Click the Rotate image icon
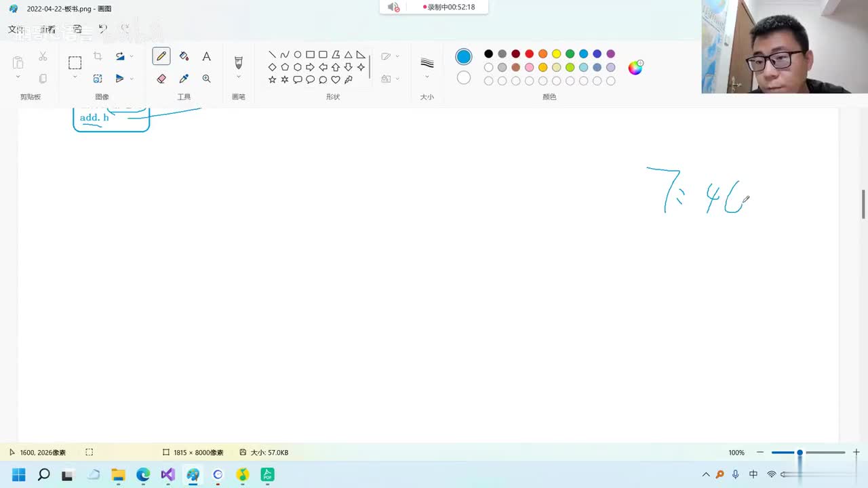868x488 pixels. (120, 56)
